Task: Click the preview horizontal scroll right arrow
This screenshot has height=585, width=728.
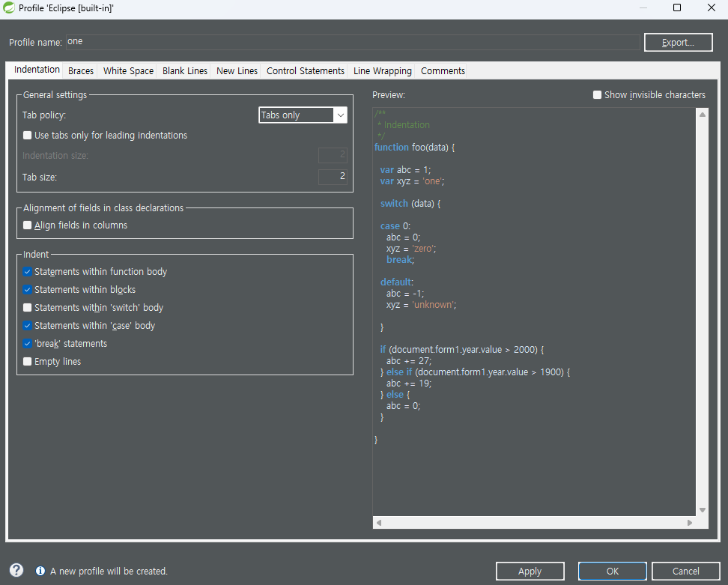Action: point(690,523)
